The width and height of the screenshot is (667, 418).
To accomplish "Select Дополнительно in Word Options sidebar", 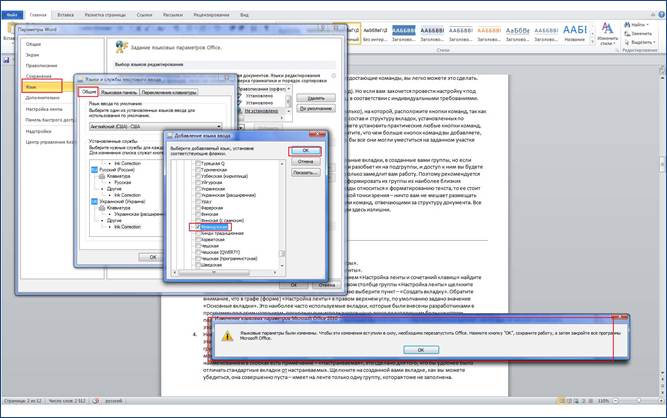I will click(x=43, y=98).
